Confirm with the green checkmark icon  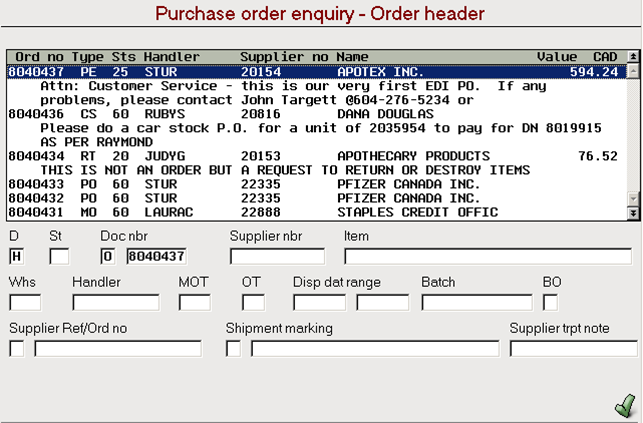[625, 406]
